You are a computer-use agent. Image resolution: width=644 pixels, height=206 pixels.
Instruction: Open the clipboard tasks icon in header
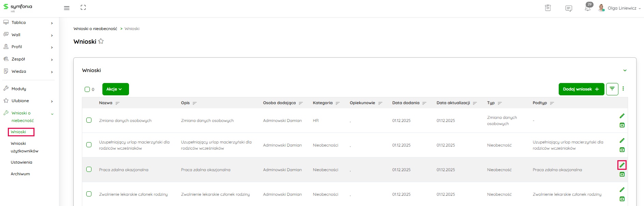pos(548,8)
